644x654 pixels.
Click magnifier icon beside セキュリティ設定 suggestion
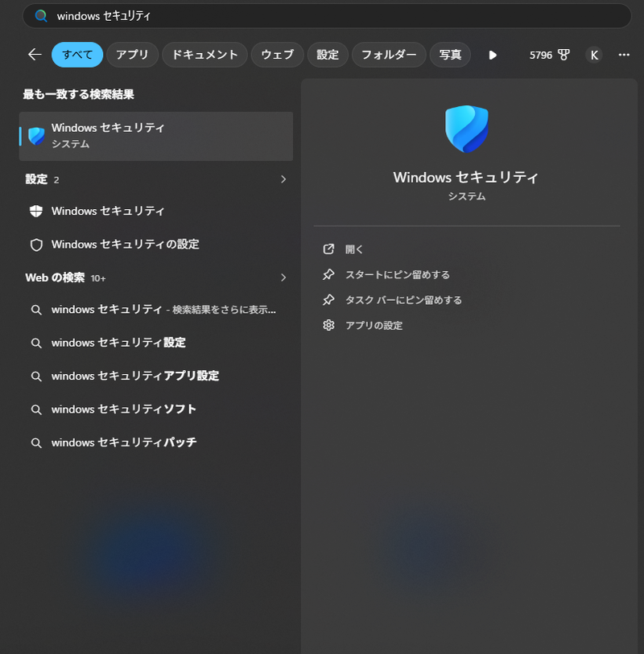(36, 343)
